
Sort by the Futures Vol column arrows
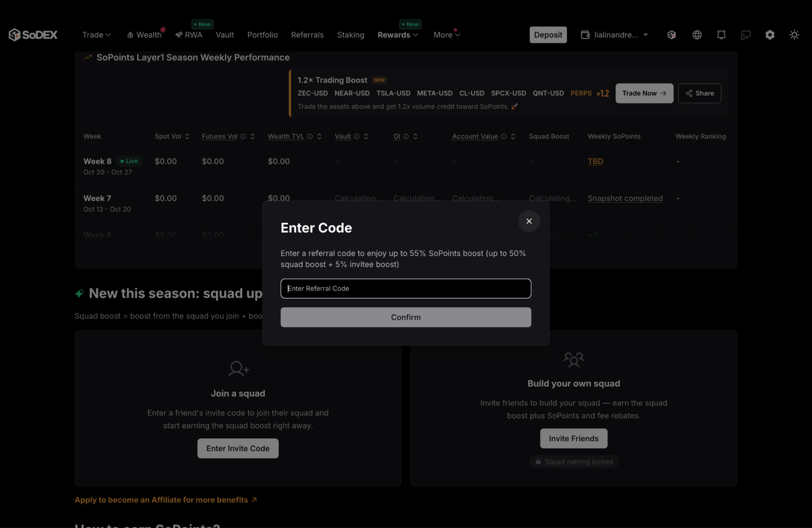[x=252, y=136]
